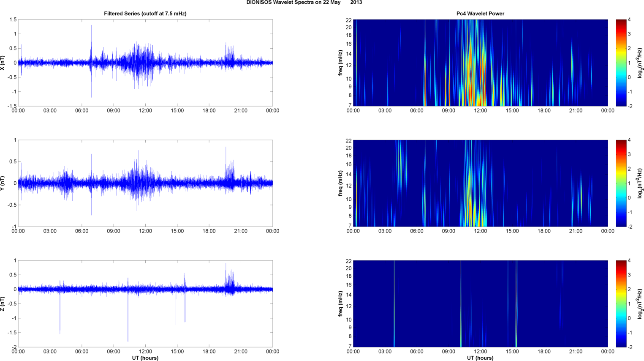Click the colorbar beside the Z spectrogram
The height and width of the screenshot is (361, 644).
(621, 304)
